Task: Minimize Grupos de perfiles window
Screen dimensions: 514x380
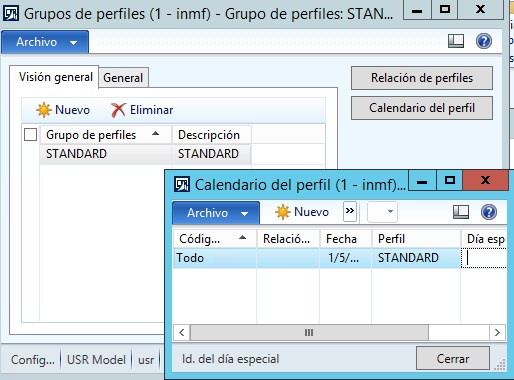Action: coord(417,10)
